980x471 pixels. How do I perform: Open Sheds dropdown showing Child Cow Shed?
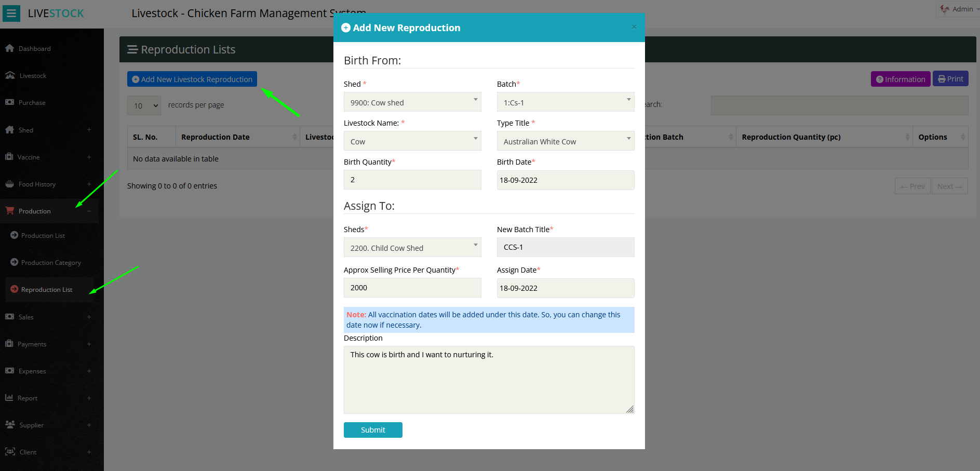pyautogui.click(x=412, y=248)
